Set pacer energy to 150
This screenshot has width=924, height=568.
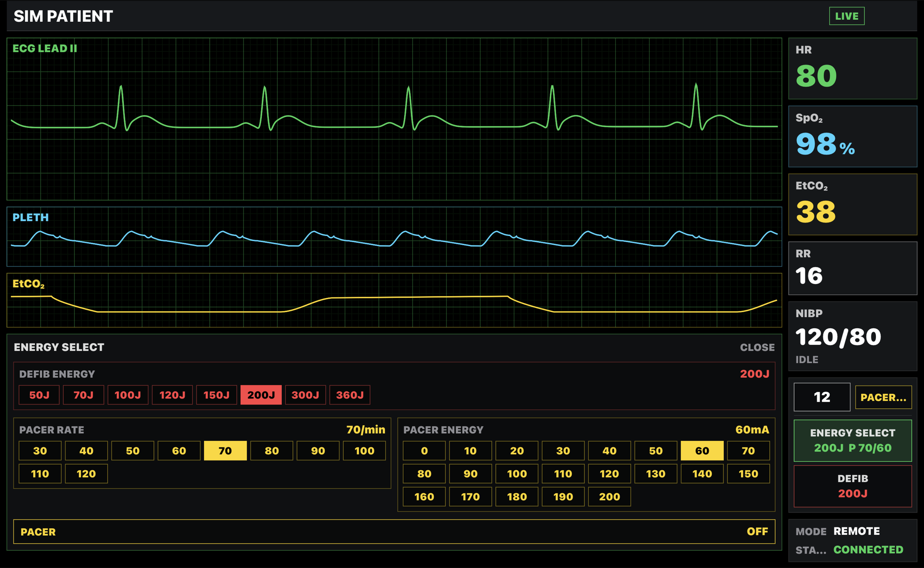[x=748, y=474]
